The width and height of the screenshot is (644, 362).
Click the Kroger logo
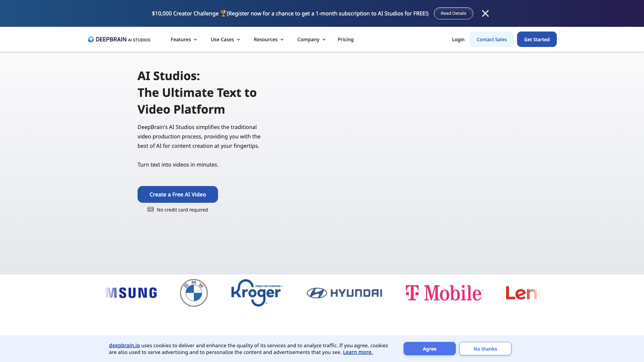pyautogui.click(x=257, y=293)
